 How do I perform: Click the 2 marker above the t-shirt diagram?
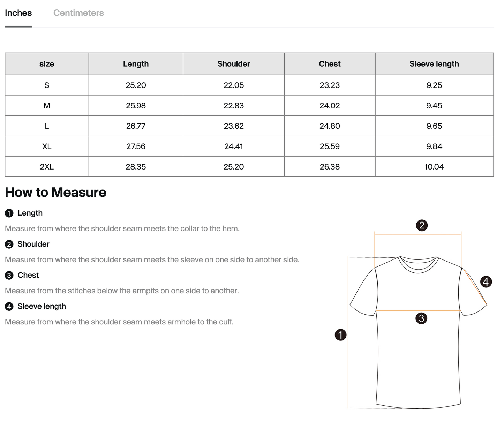click(x=422, y=225)
